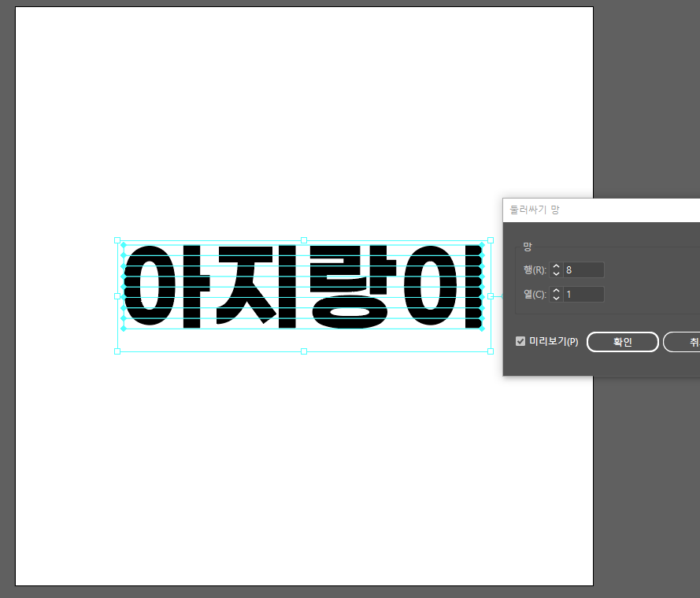Viewport: 700px width, 598px height.
Task: Increase 행(R) with the up arrow
Action: click(556, 266)
